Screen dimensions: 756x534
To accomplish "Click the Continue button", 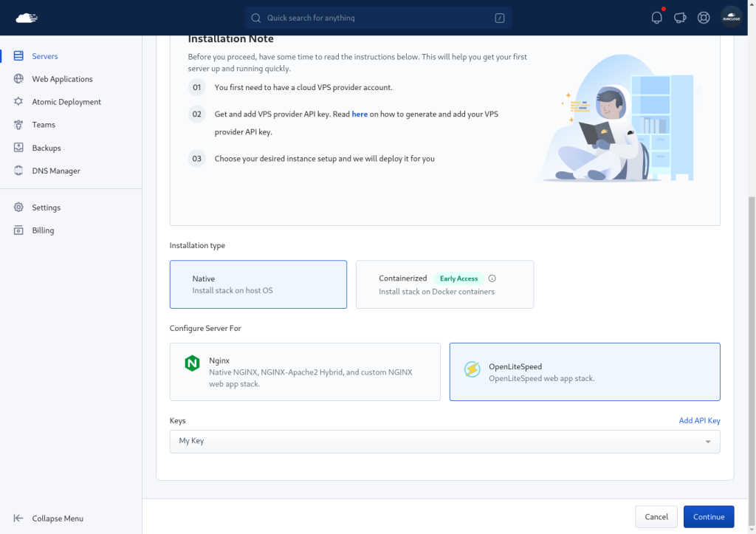I will click(x=708, y=516).
